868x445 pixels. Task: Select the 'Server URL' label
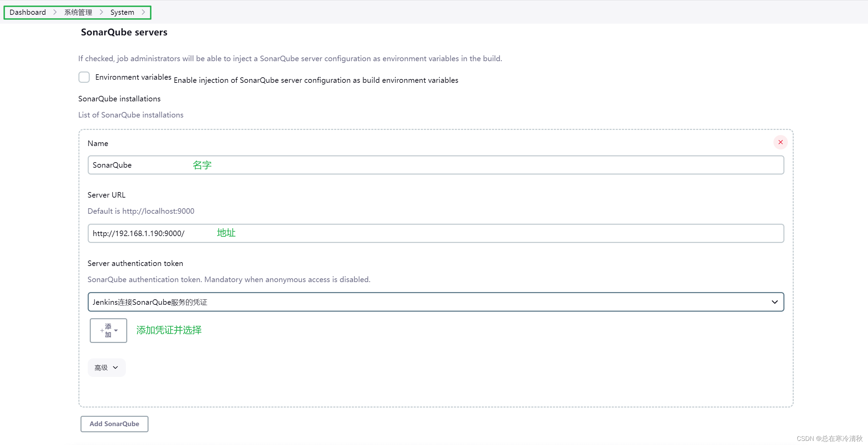coord(107,195)
